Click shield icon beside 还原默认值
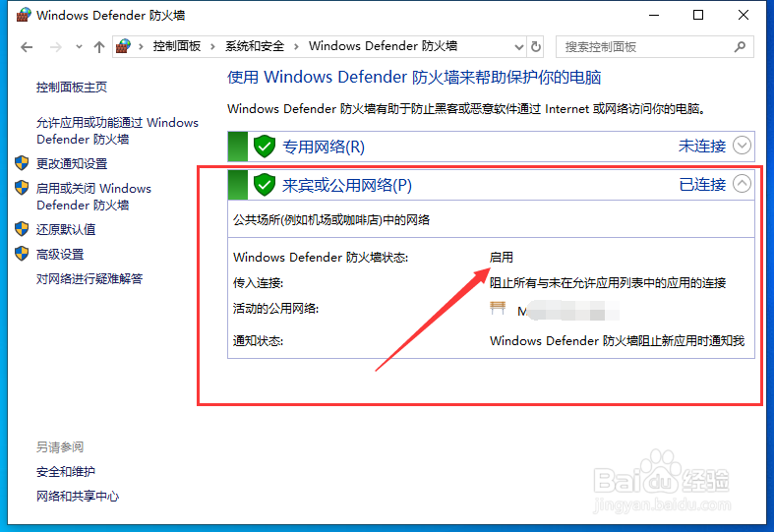The height and width of the screenshot is (532, 774). tap(22, 229)
